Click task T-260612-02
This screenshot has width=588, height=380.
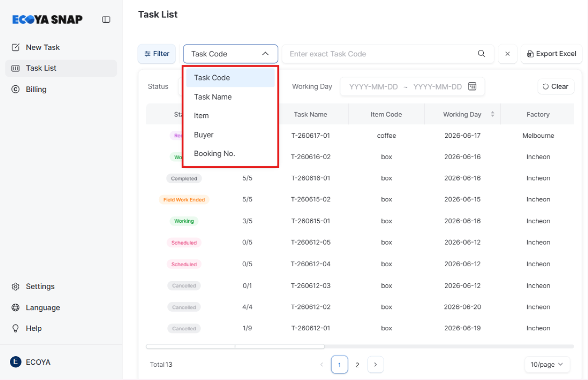pyautogui.click(x=311, y=307)
